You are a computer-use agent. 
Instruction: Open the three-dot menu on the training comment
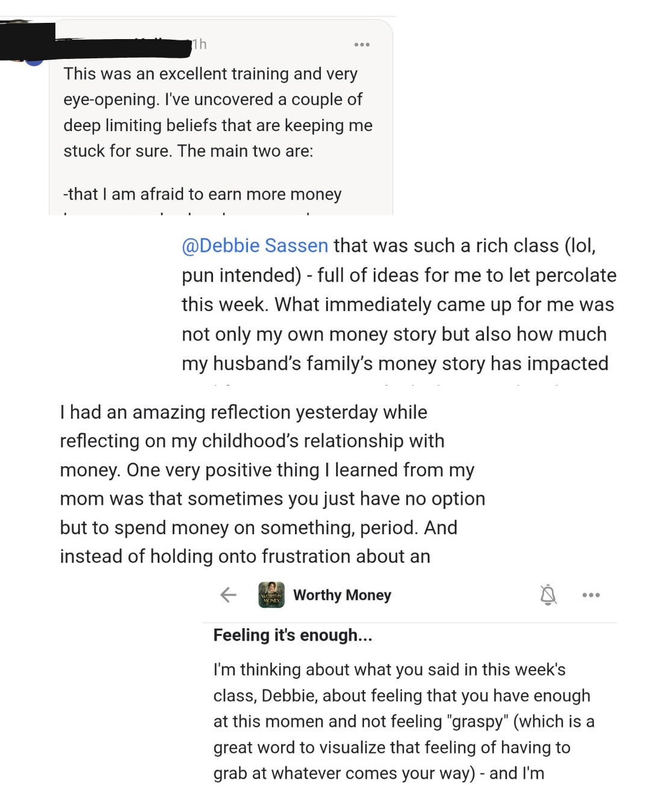point(362,45)
